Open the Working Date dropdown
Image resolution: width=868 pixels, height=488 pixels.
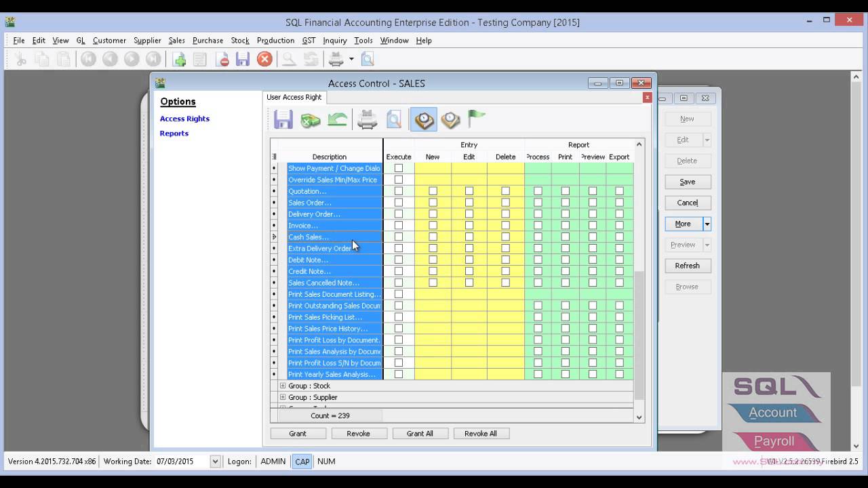pyautogui.click(x=215, y=462)
